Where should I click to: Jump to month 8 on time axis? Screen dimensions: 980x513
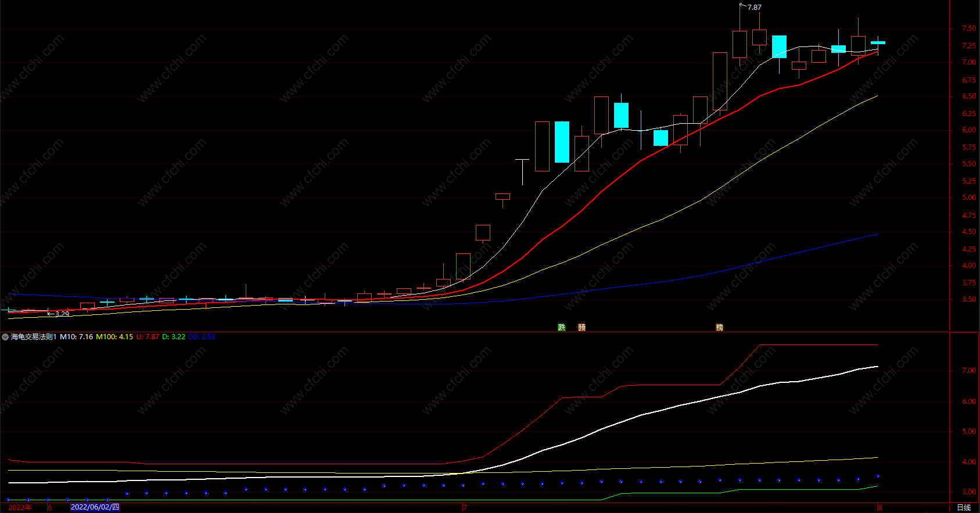click(880, 508)
